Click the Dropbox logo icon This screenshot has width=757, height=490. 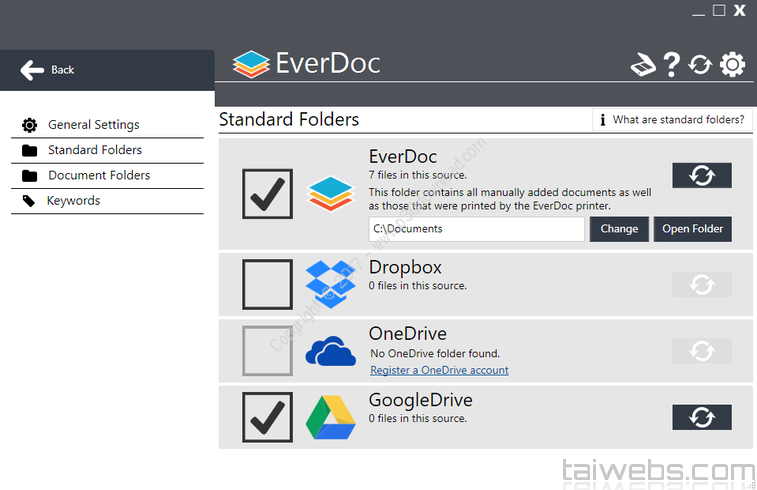pos(330,284)
